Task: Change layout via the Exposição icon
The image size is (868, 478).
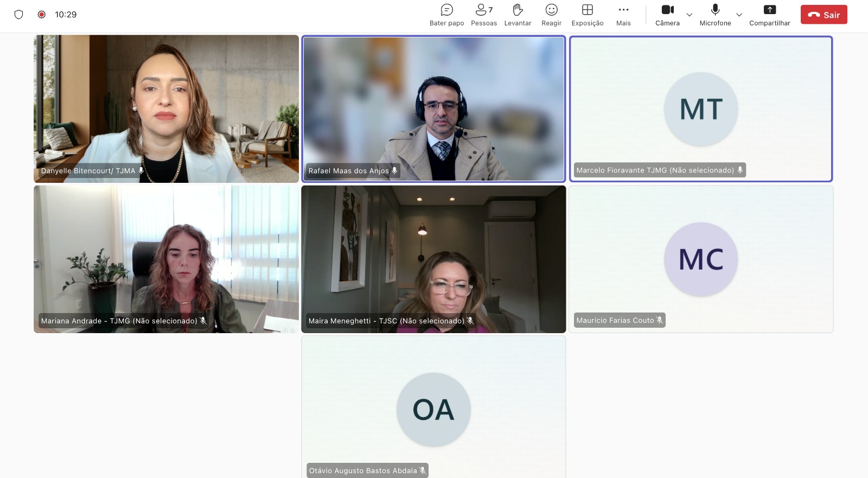Action: click(587, 15)
